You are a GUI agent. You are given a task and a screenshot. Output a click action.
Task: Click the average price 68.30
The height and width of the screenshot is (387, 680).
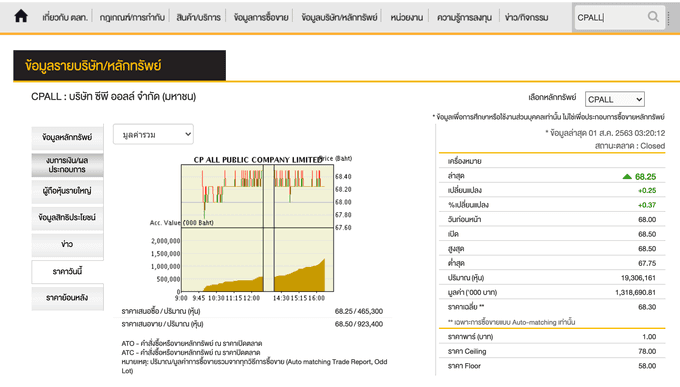[x=647, y=307]
